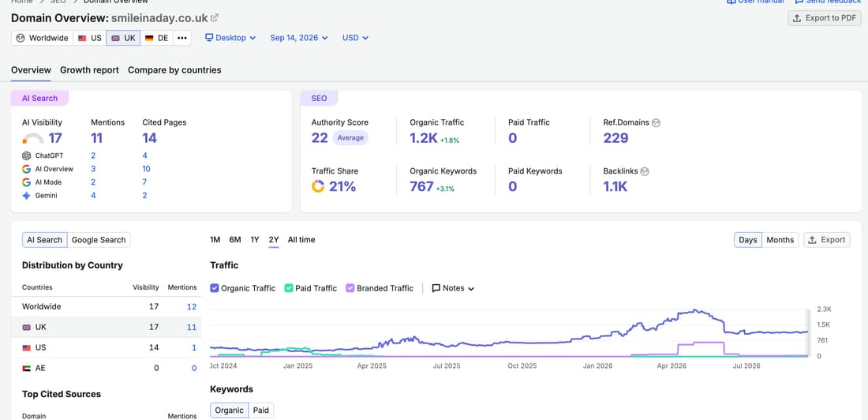
Task: Click the AI Visibility gauge icon
Action: click(x=33, y=138)
